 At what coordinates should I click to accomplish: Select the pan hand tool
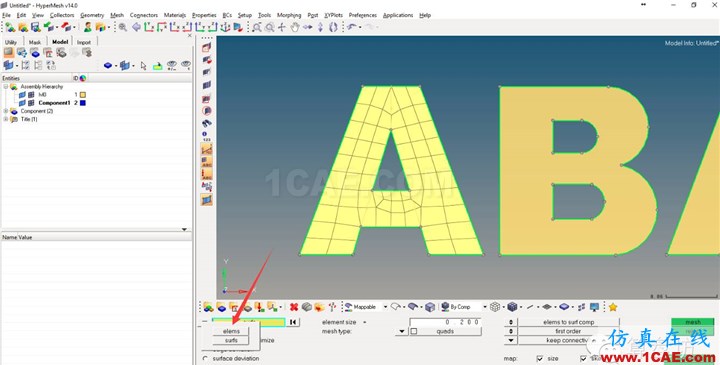pos(294,28)
